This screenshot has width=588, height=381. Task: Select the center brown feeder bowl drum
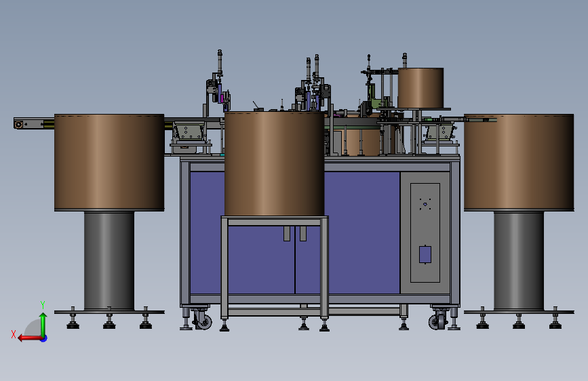click(x=274, y=164)
